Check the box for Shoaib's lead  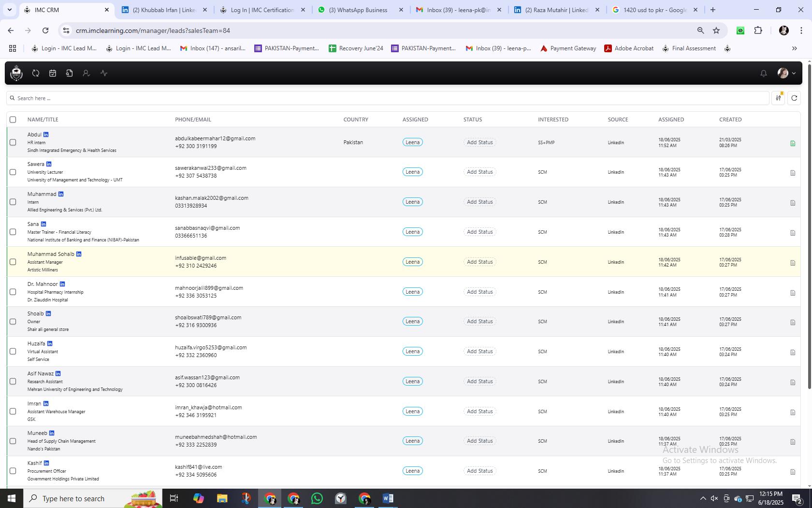pos(13,322)
